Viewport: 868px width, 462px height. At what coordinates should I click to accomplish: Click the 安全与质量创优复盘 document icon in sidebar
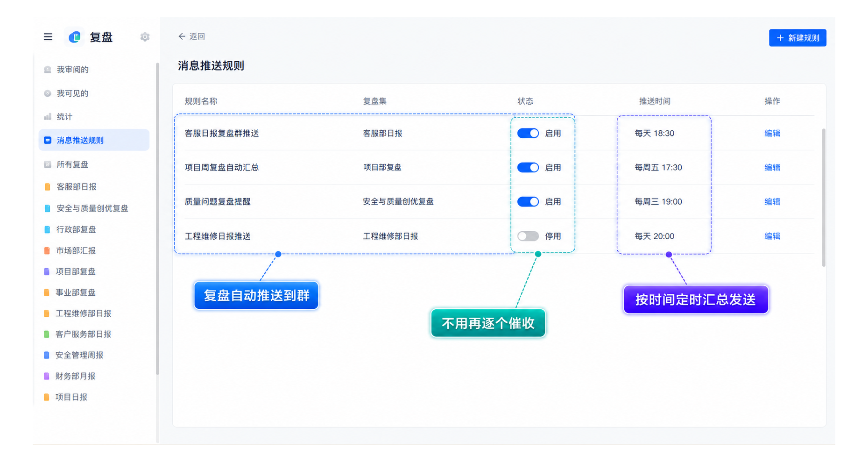tap(47, 208)
